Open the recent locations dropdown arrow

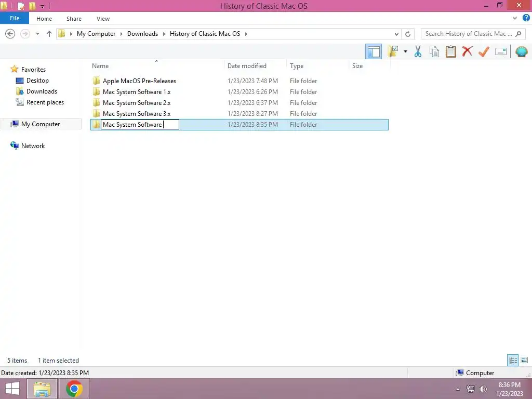pyautogui.click(x=37, y=34)
